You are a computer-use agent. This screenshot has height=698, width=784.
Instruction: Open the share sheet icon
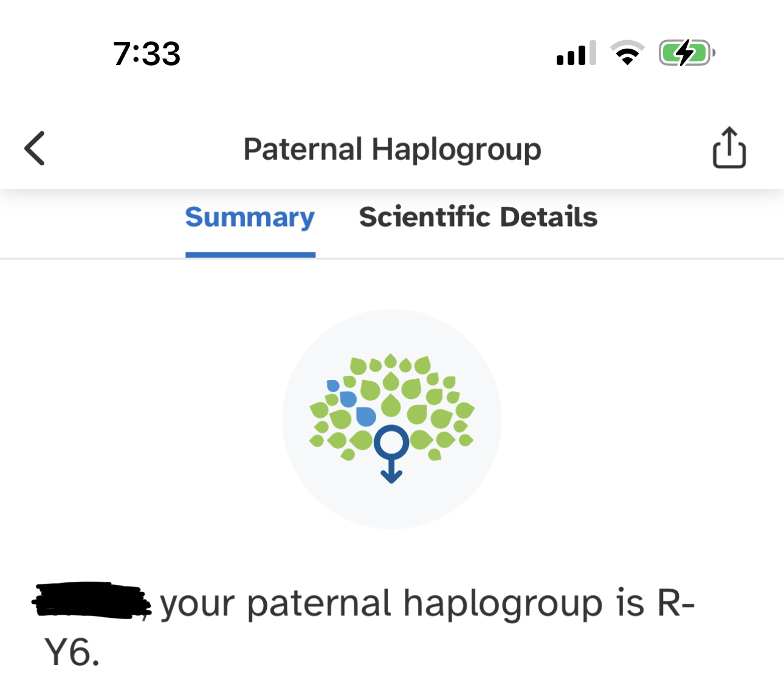pos(729,147)
